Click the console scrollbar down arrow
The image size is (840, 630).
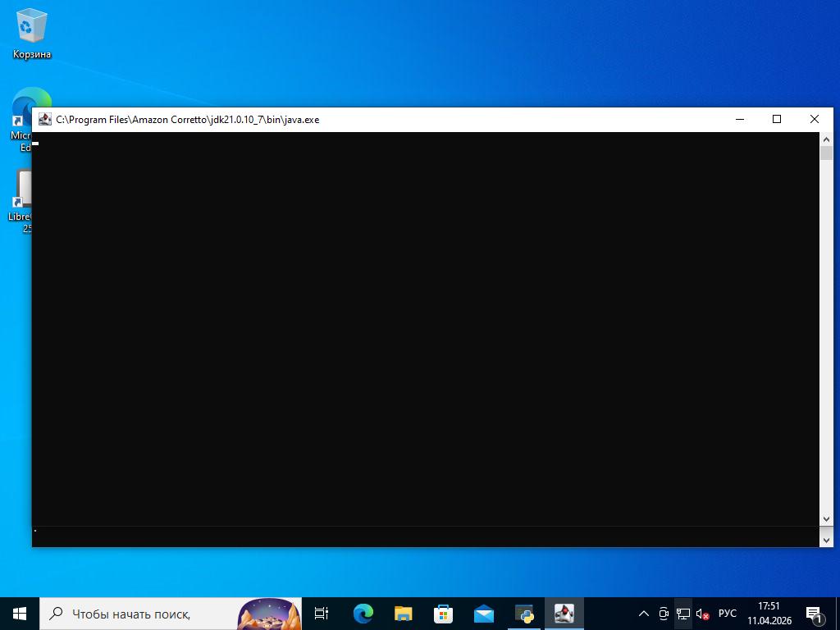point(826,519)
